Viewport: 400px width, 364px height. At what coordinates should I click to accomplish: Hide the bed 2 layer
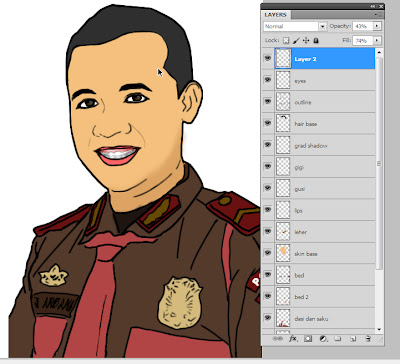(268, 296)
